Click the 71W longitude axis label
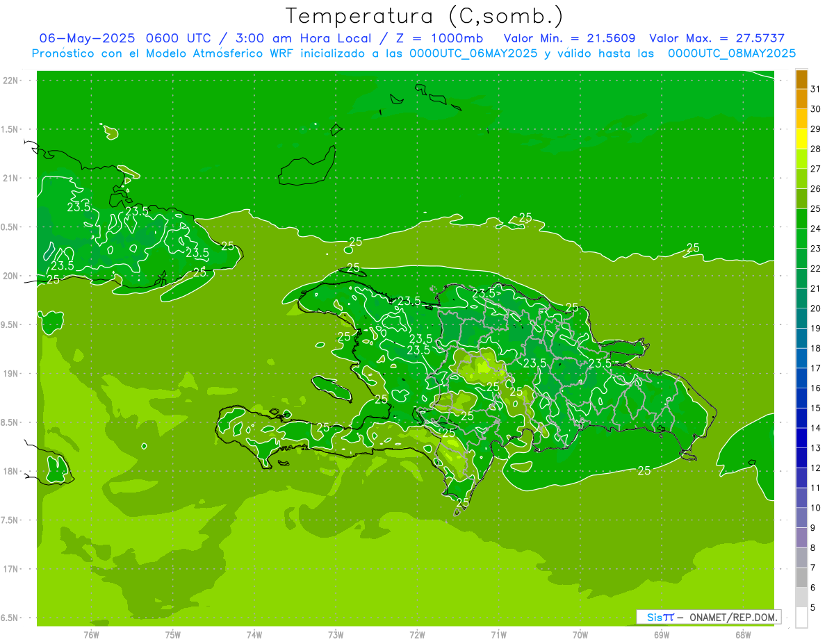 click(498, 635)
